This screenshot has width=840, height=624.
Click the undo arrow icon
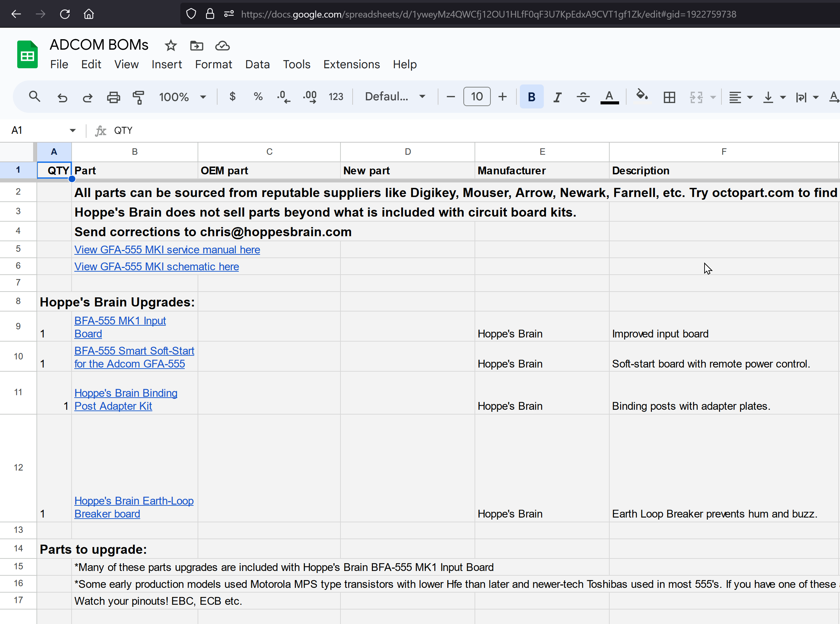click(62, 97)
